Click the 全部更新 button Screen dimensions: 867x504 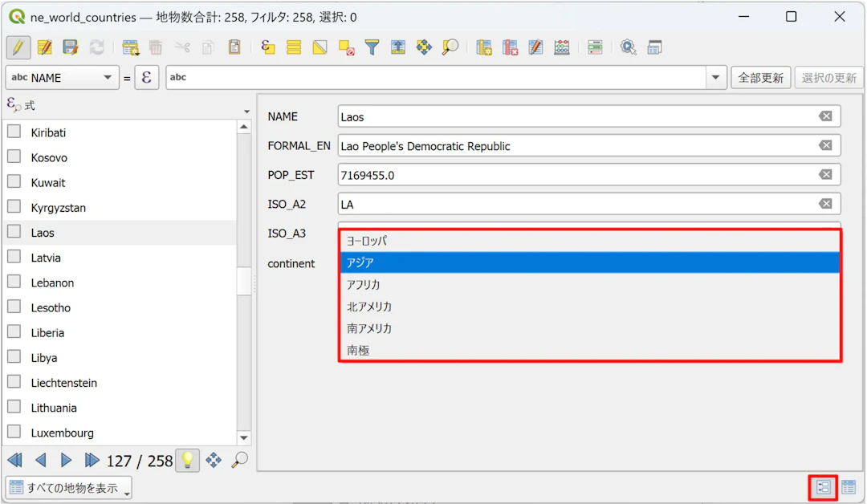tap(761, 77)
